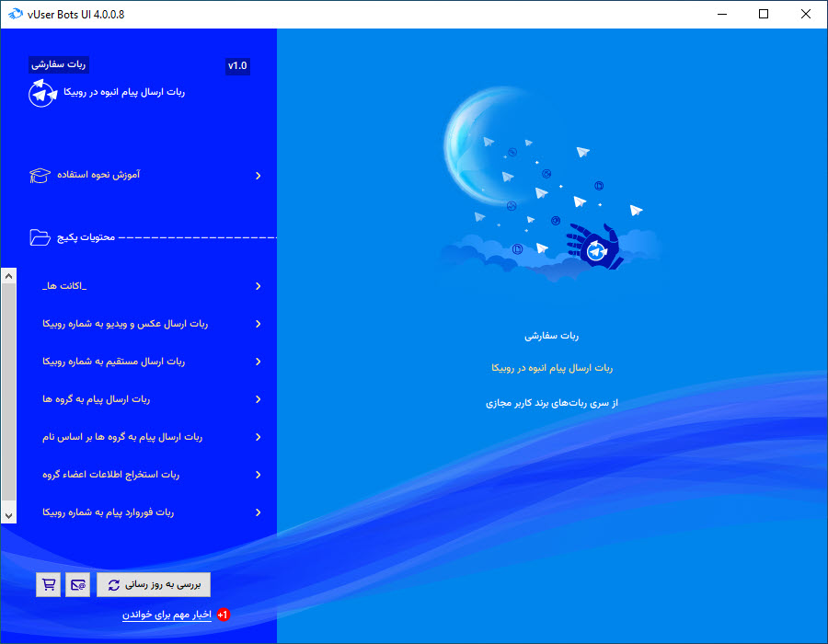Click the package list scroll up arrow

(8, 276)
